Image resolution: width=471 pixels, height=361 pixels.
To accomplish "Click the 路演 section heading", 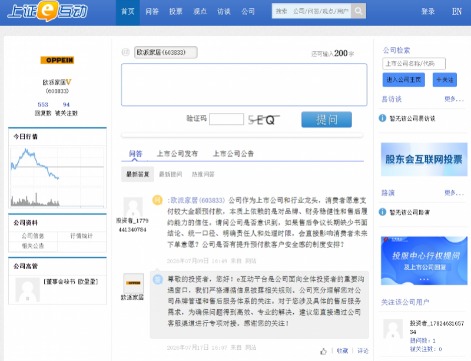I will [388, 193].
